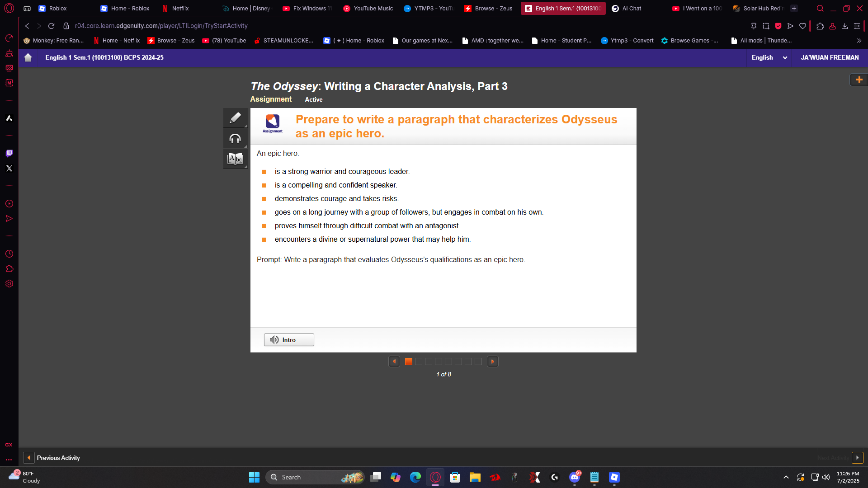The image size is (868, 488).
Task: Click the browser search magnifier icon
Action: pyautogui.click(x=820, y=9)
